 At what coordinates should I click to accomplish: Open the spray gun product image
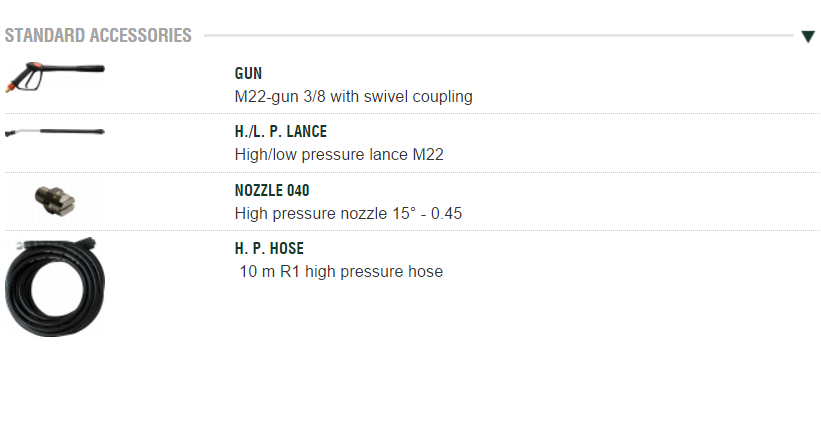click(55, 75)
